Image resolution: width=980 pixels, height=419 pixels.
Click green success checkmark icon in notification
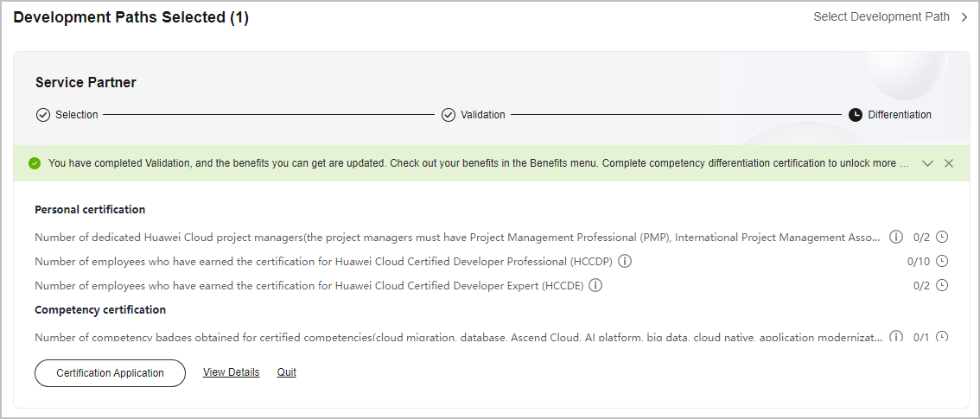click(x=35, y=163)
